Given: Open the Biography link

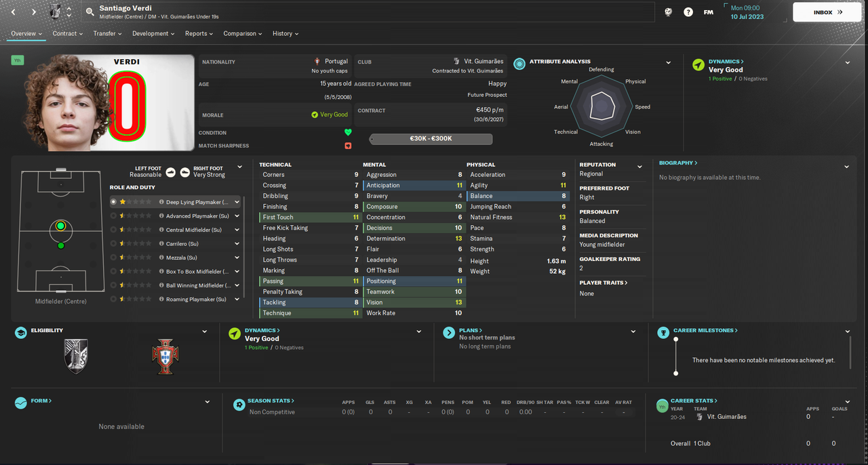Looking at the screenshot, I should [678, 163].
